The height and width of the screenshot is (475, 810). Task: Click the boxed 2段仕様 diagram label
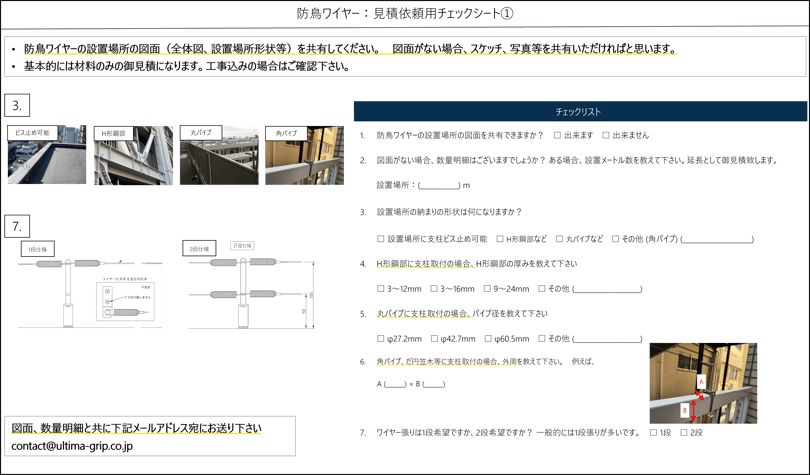tap(199, 249)
